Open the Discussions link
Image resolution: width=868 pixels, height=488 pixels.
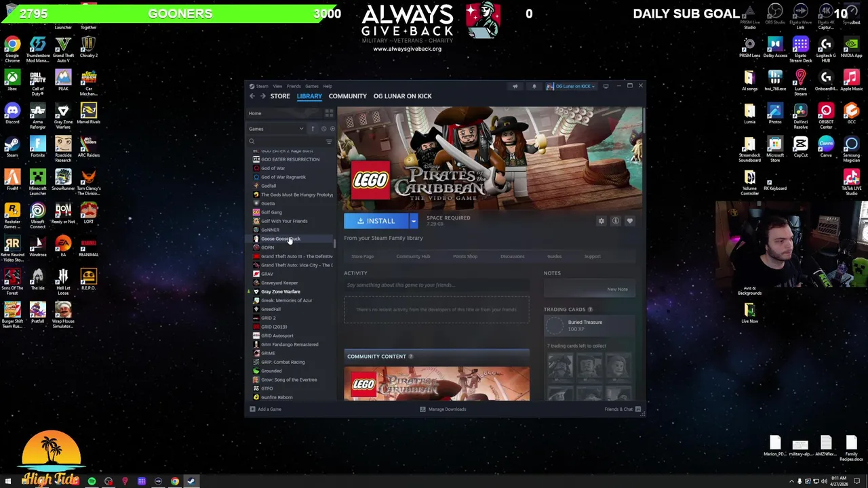512,256
